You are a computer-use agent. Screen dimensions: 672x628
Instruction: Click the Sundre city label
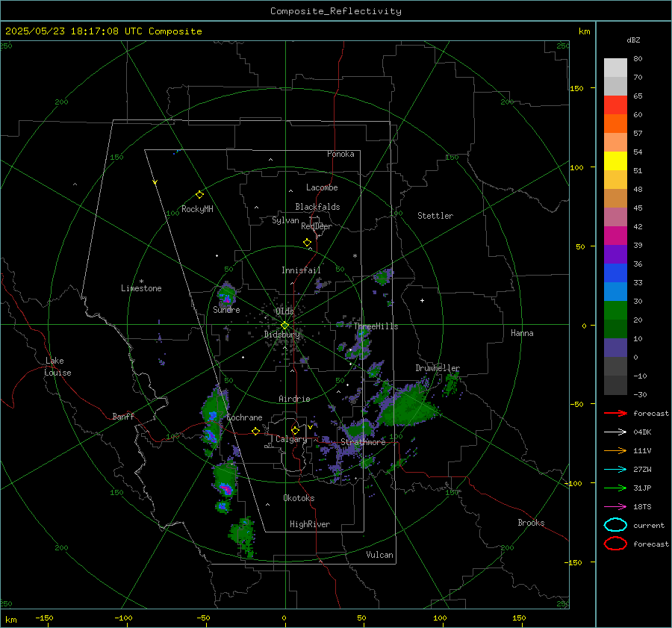point(226,309)
